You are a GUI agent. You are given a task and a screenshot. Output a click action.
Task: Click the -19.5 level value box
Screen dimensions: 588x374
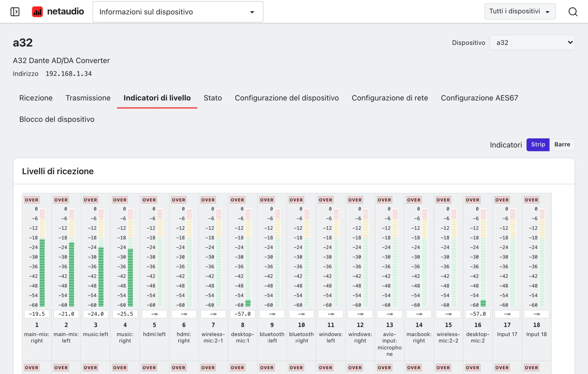point(37,314)
